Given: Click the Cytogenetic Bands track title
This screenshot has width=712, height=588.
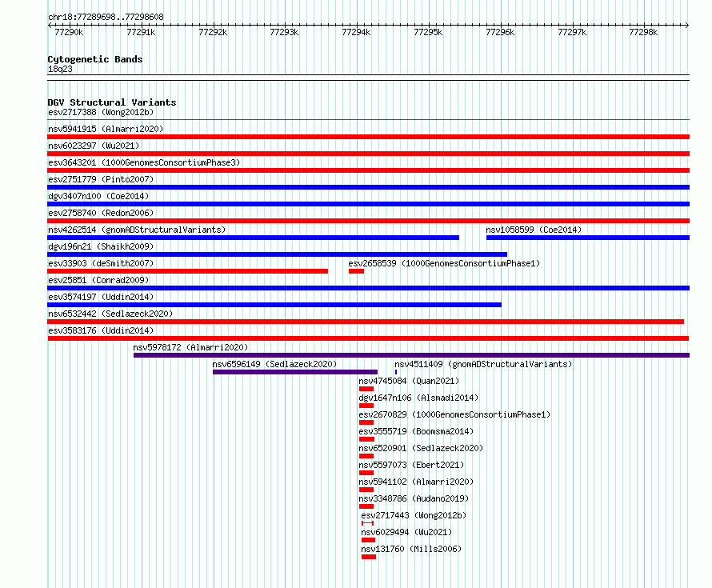Looking at the screenshot, I should [95, 59].
